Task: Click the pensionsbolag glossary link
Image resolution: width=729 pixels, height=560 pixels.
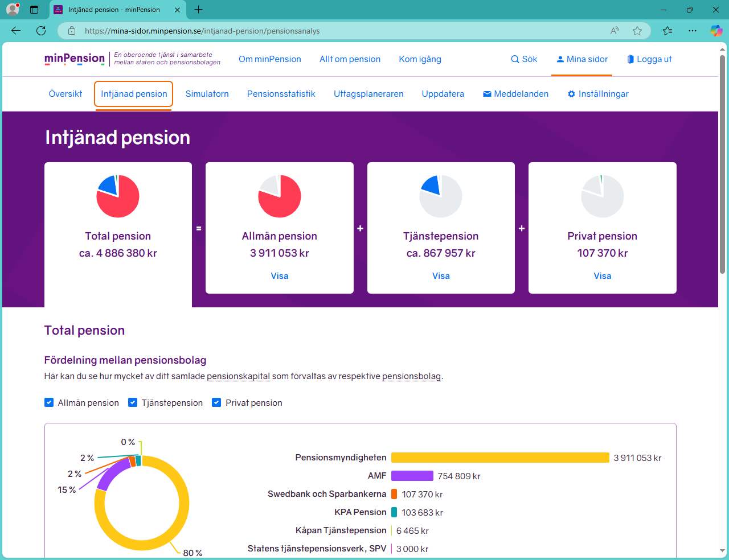Action: point(411,376)
